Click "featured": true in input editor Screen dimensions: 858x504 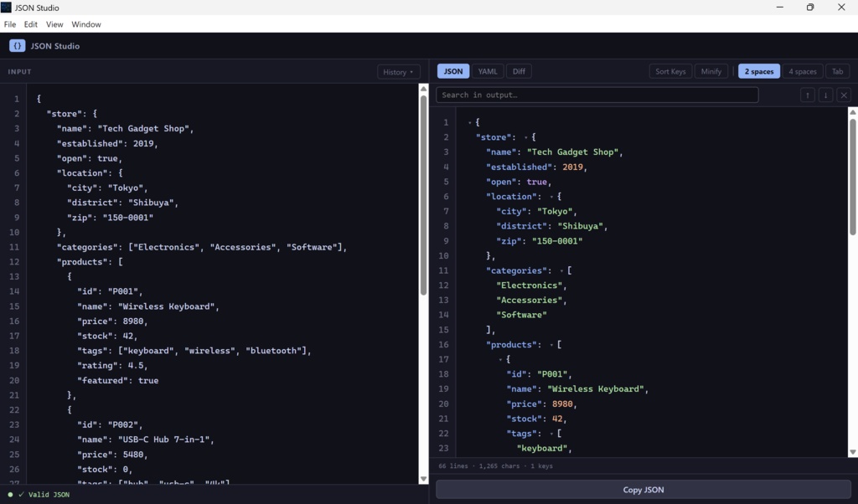pos(117,380)
